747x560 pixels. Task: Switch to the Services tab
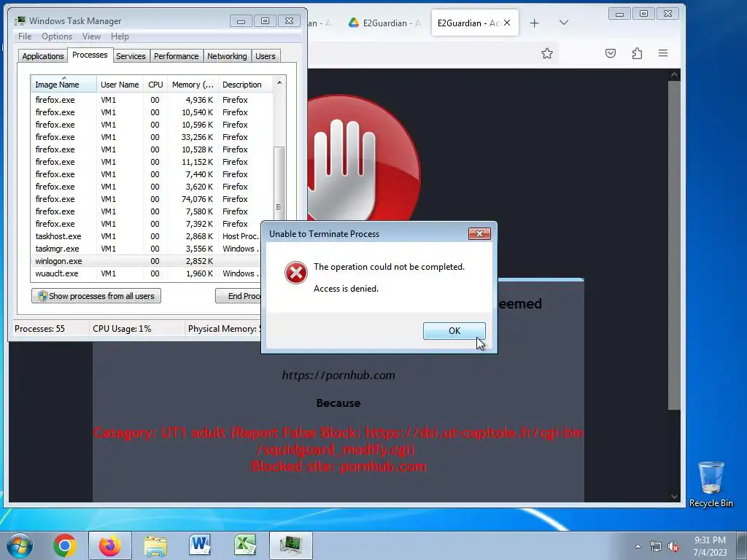tap(131, 56)
